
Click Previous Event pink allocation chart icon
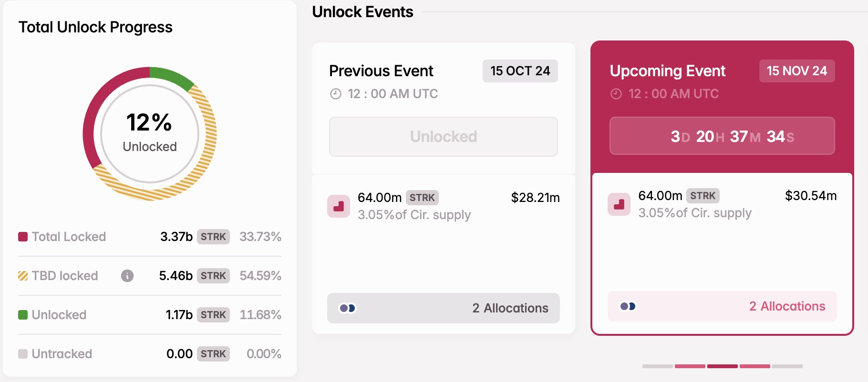[339, 206]
